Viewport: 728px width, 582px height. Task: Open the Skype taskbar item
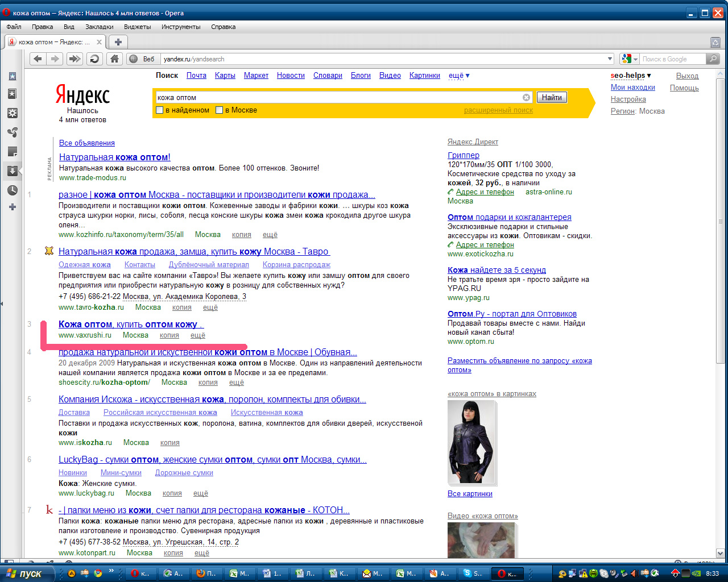pos(473,573)
